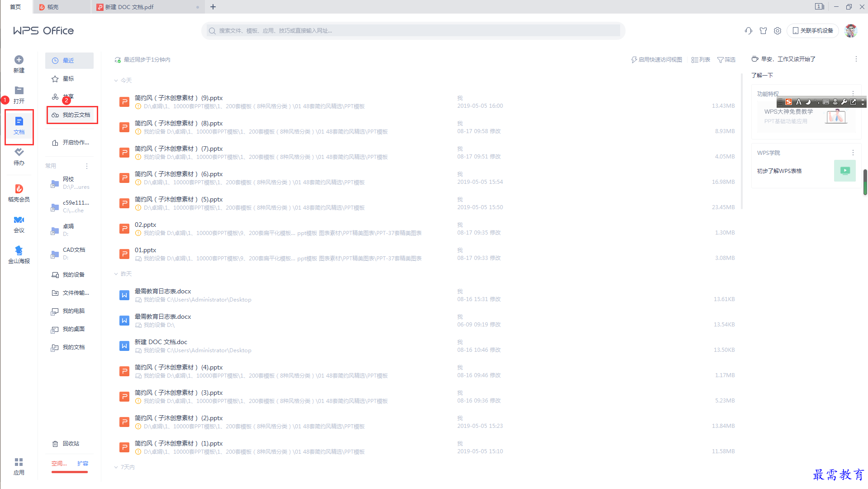868x489 pixels.
Task: Click the sync status 最近同步于1分钟内
Action: pyautogui.click(x=142, y=60)
